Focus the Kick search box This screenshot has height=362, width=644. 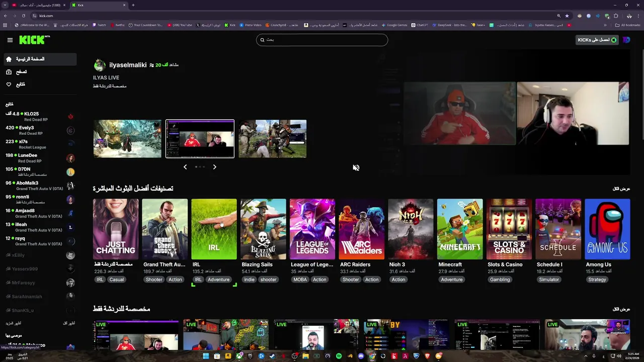click(x=322, y=40)
